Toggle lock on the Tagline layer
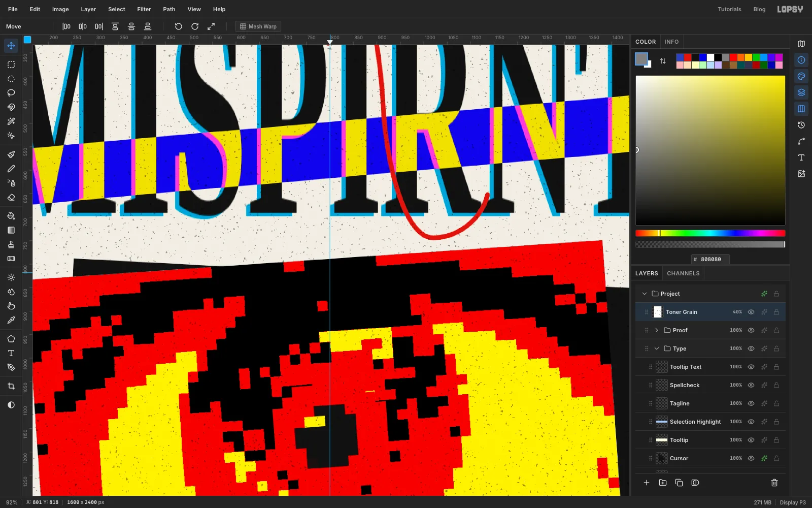 click(776, 403)
